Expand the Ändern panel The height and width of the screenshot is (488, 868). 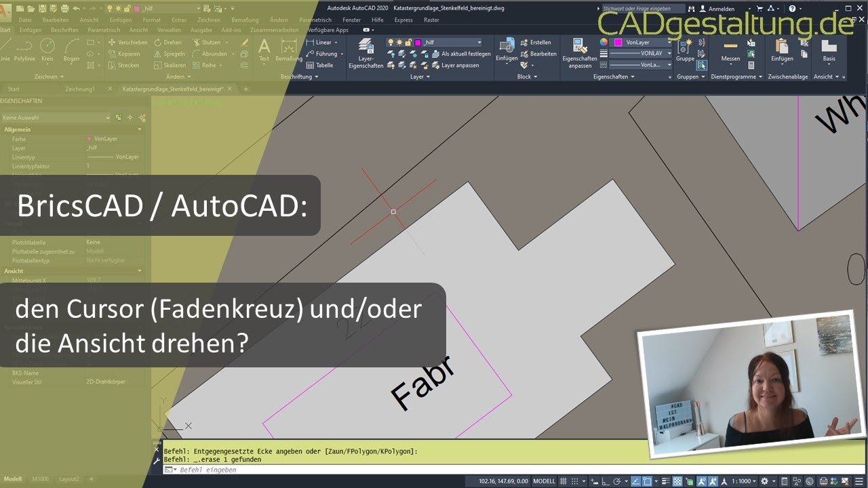[178, 77]
